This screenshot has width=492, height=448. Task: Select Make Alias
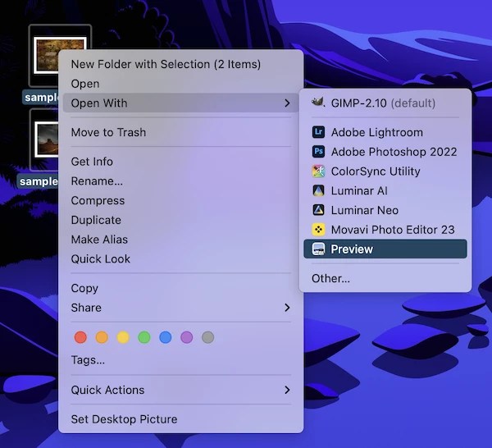point(180,240)
